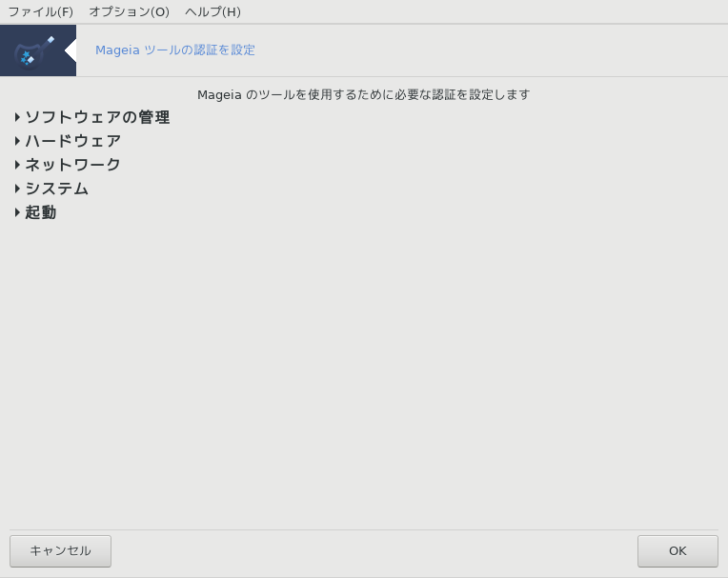
Task: Click the キャンセル button
Action: click(x=60, y=551)
